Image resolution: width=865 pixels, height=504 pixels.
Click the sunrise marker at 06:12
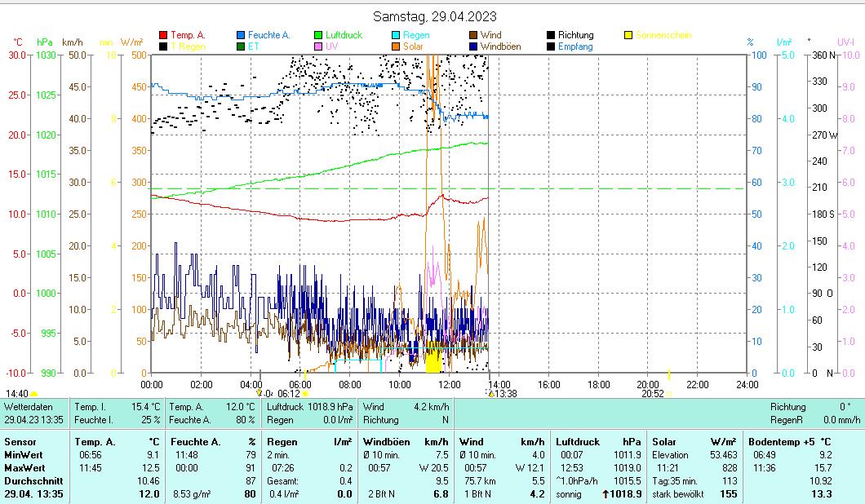(305, 393)
